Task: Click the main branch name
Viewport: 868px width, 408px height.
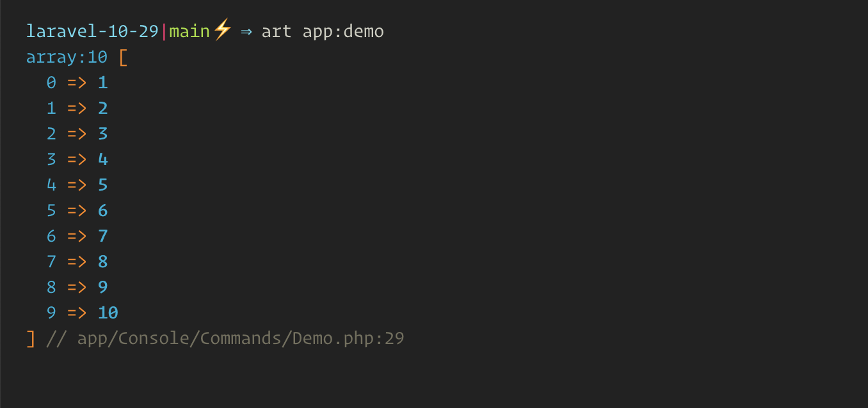Action: coord(189,31)
